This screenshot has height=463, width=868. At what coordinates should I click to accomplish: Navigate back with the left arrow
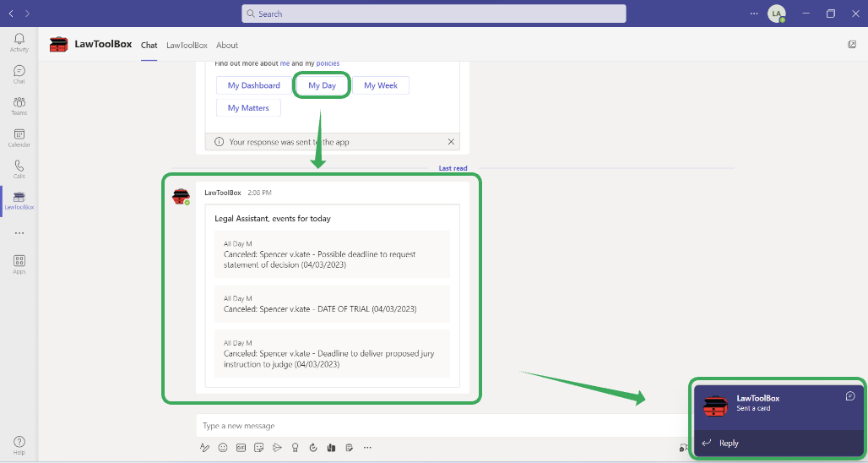tap(11, 14)
